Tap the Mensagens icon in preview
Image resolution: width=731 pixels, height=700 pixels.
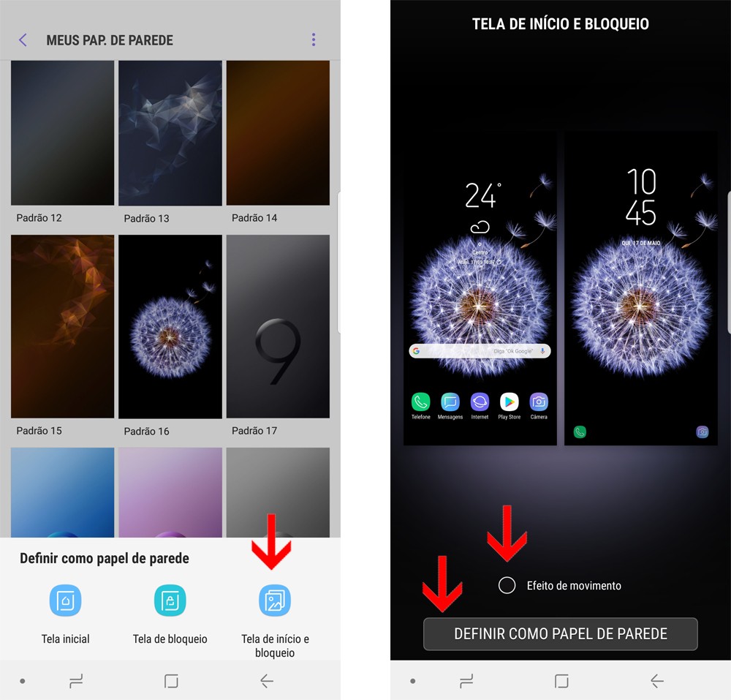coord(450,402)
